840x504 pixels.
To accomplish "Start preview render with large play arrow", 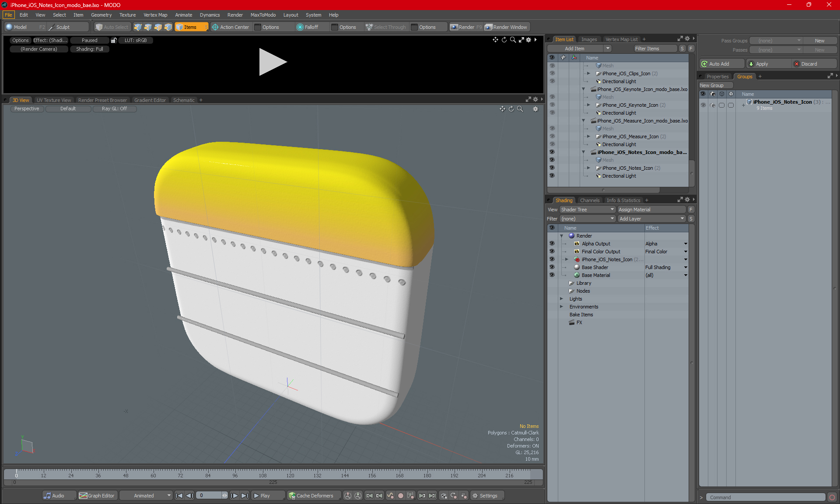I will (x=273, y=62).
